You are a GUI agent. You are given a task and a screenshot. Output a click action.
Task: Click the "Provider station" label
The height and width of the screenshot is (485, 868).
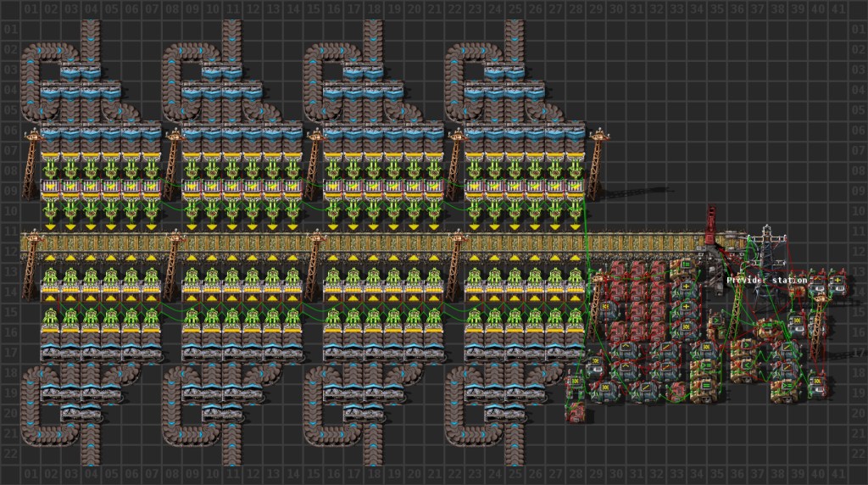(x=767, y=280)
